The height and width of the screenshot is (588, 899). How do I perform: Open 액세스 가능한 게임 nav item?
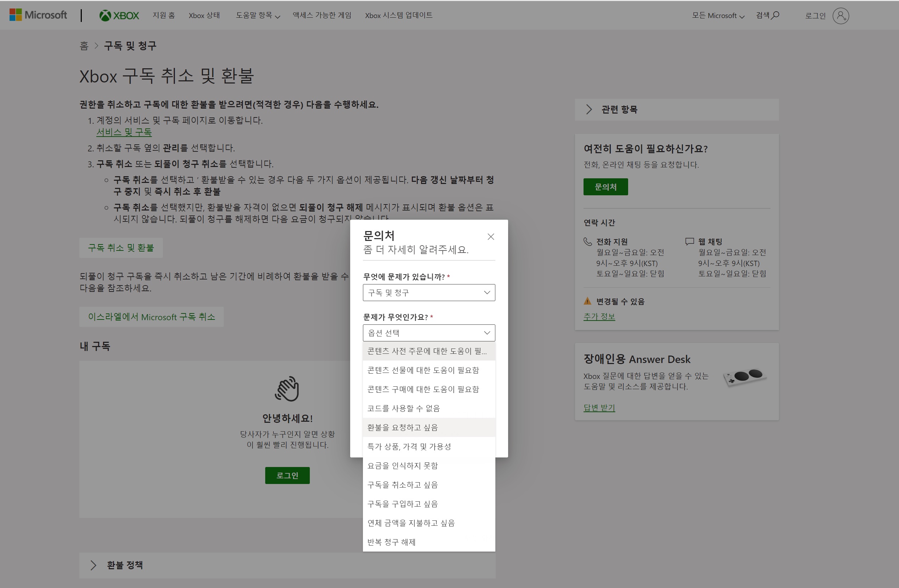(322, 15)
